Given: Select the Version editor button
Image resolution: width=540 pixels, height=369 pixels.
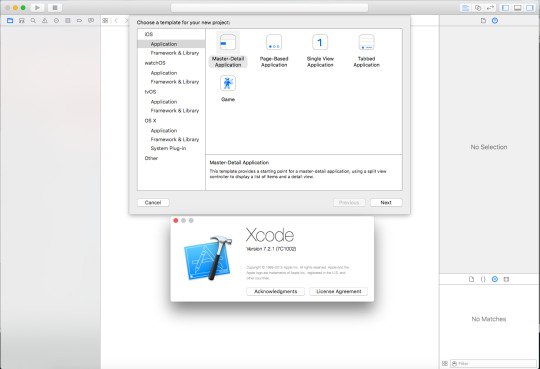Looking at the screenshot, I should pos(490,8).
